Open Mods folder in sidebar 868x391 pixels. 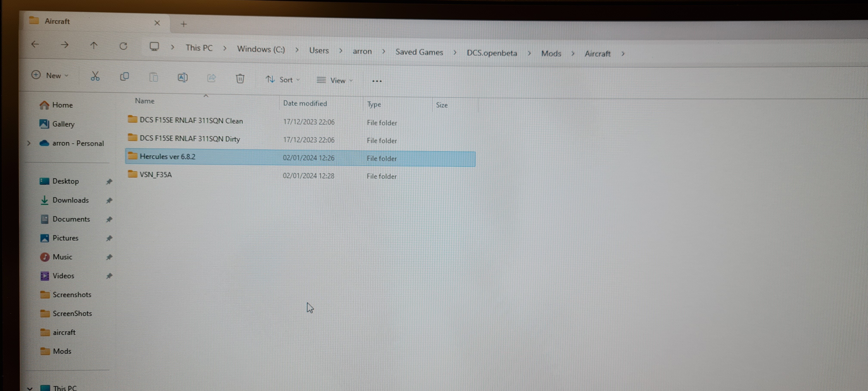pos(56,351)
